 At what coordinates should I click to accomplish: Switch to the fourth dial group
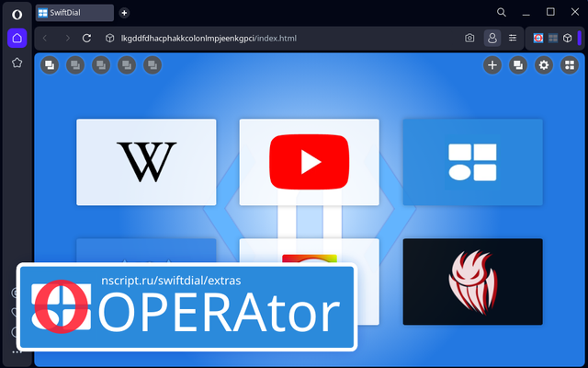(127, 65)
